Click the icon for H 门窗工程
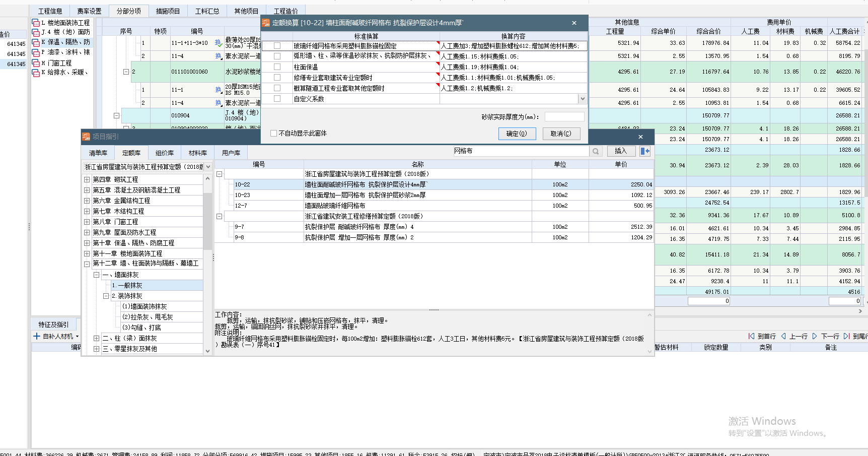The height and width of the screenshot is (456, 868). coord(36,63)
